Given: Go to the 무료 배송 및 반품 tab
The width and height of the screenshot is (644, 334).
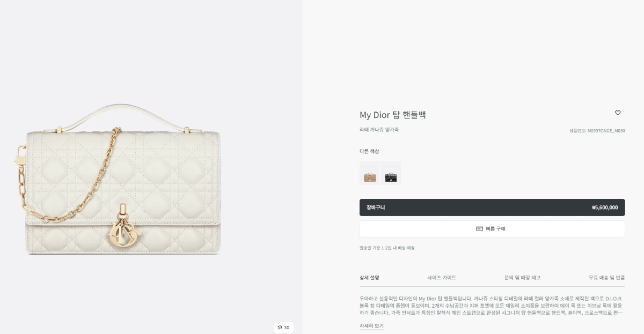Looking at the screenshot, I should point(606,278).
